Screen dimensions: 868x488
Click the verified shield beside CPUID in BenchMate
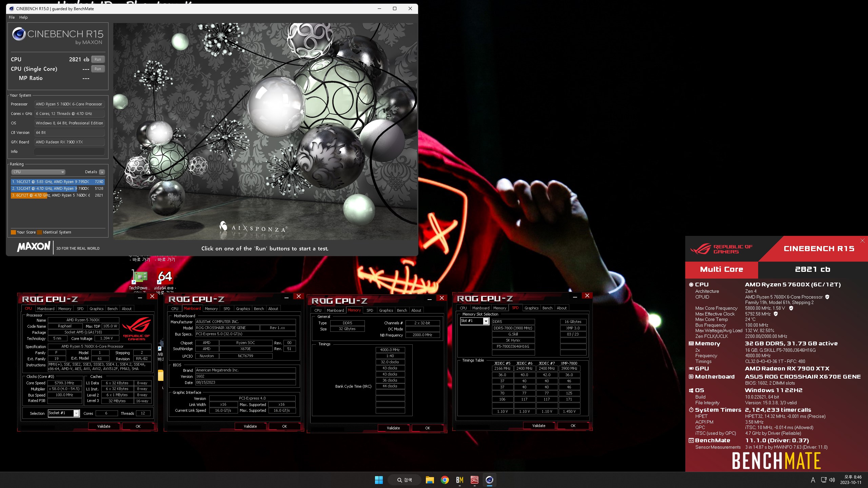click(x=827, y=297)
